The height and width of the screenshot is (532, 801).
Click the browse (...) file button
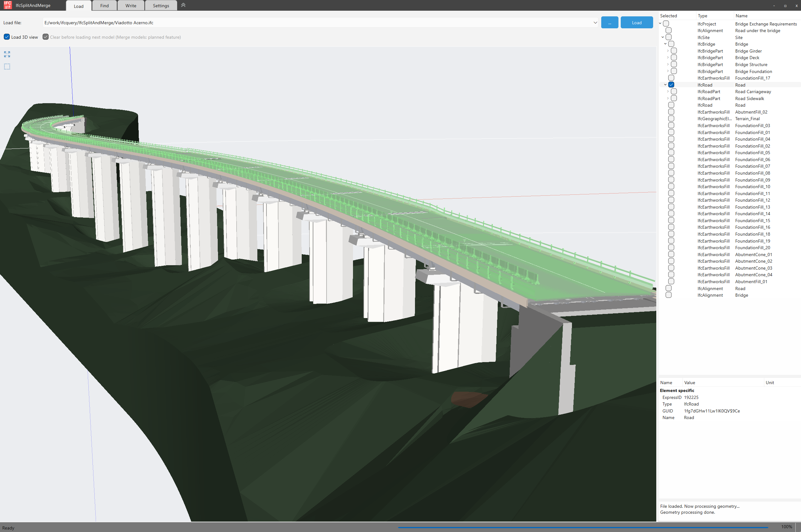[609, 22]
